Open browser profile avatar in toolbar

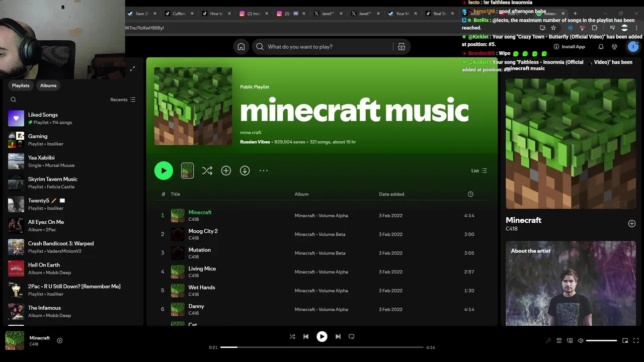[624, 28]
